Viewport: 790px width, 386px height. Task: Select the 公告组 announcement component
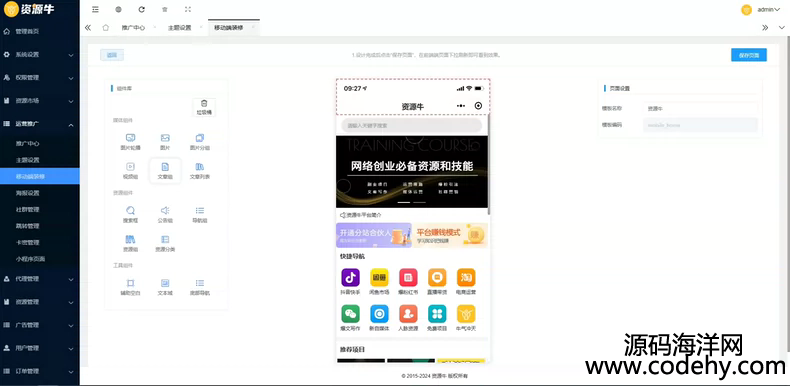click(x=165, y=214)
